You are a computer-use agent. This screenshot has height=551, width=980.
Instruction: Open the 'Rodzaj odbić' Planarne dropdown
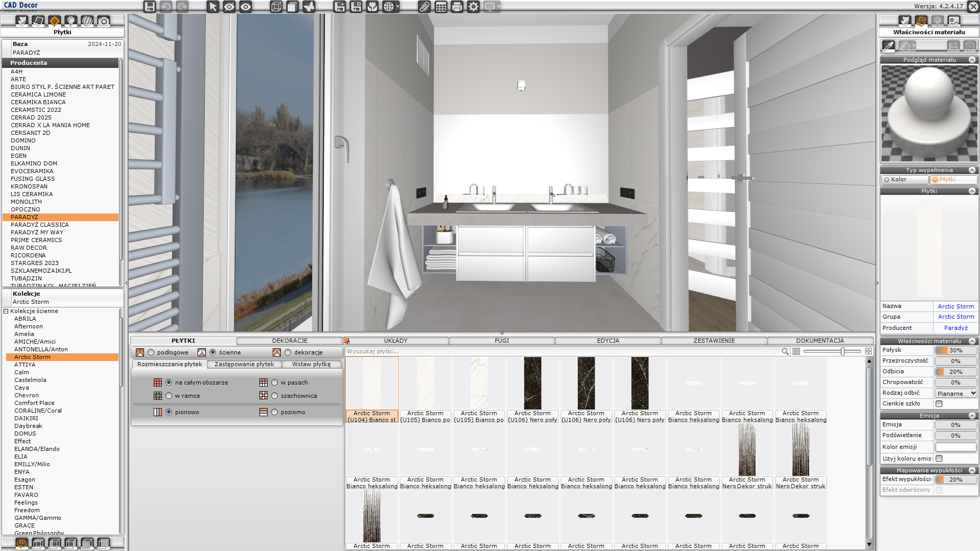(955, 393)
